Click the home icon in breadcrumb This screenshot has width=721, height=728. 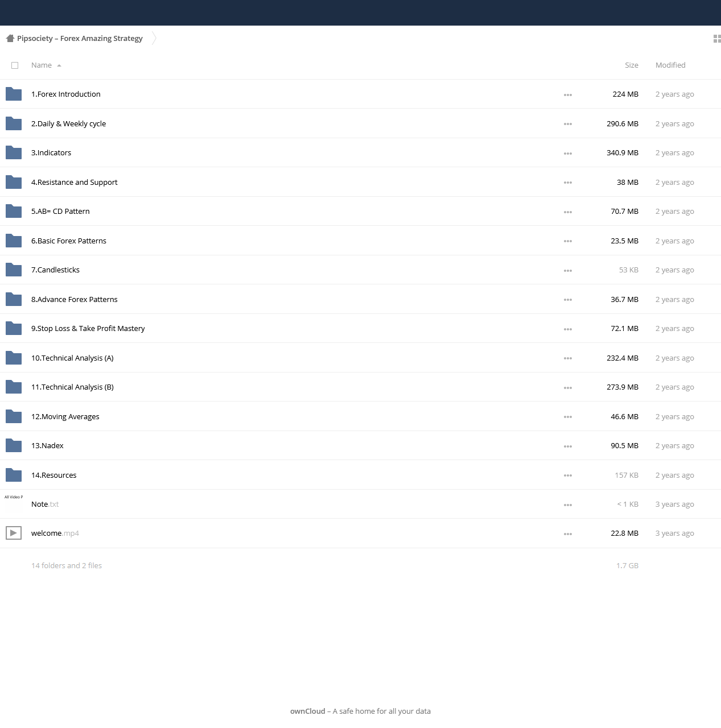pos(10,38)
